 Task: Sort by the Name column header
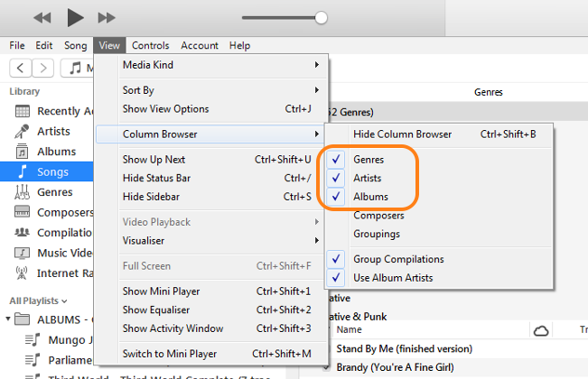pos(349,330)
